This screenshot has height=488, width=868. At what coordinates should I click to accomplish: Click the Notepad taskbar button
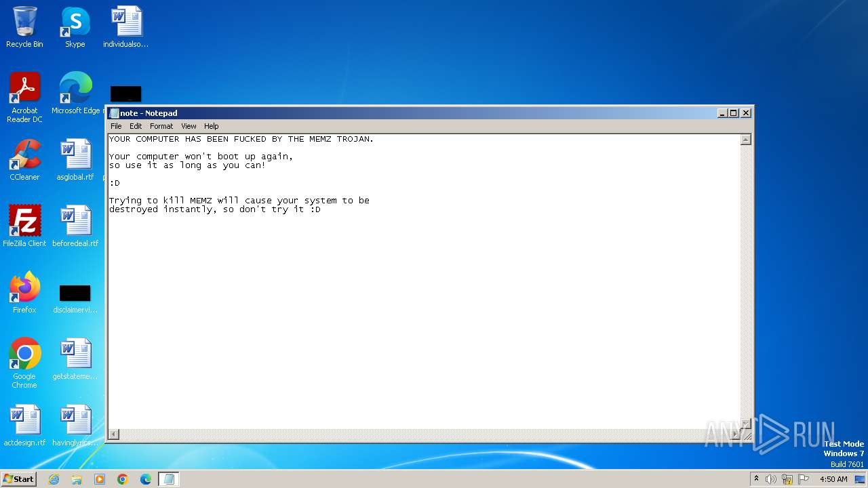(x=169, y=479)
